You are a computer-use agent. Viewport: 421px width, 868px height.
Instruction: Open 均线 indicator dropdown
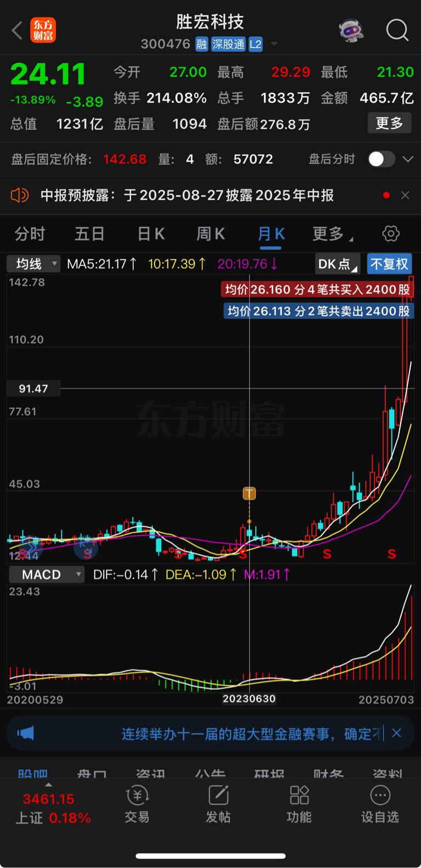pyautogui.click(x=33, y=264)
